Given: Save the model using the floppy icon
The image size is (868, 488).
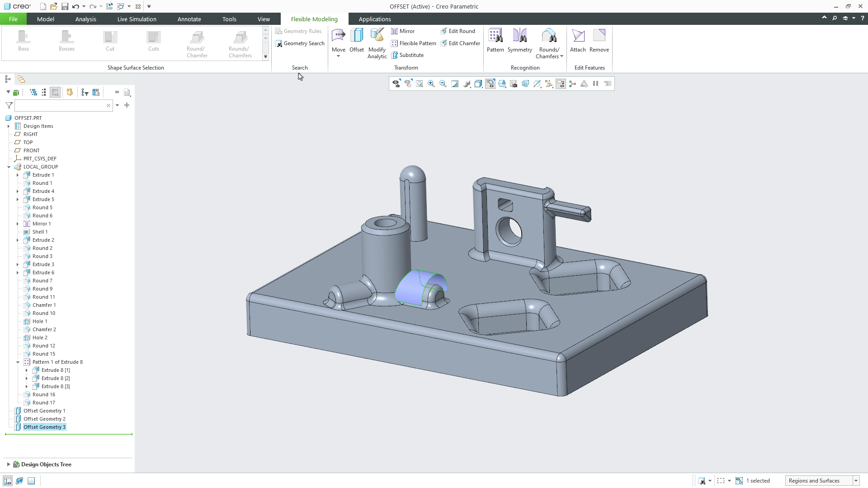Looking at the screenshot, I should [x=65, y=6].
